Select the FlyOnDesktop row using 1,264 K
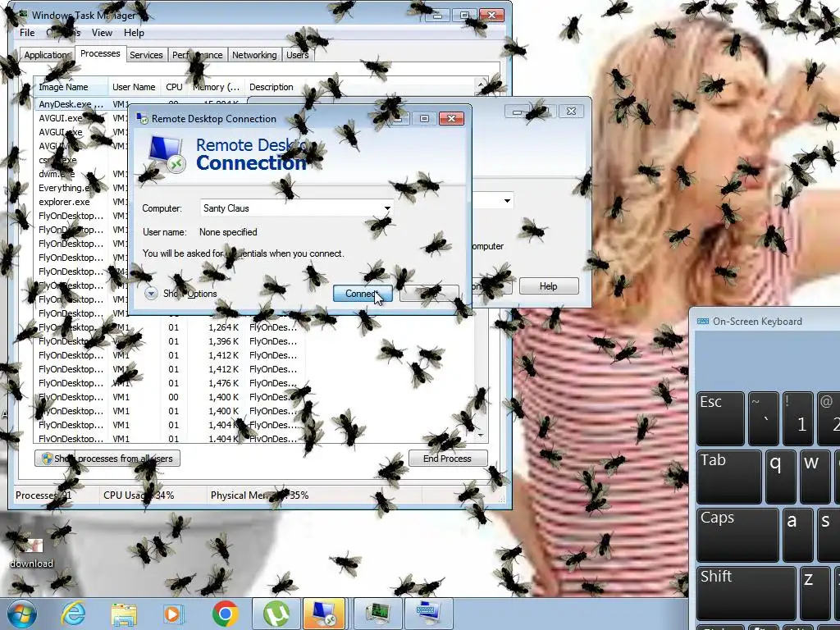This screenshot has width=840, height=630. click(254, 327)
